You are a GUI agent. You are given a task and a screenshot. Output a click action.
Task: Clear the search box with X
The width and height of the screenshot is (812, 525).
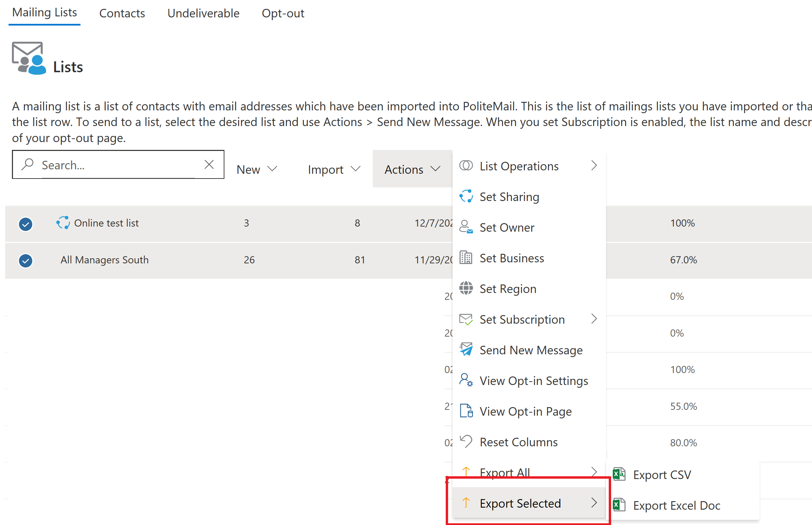pos(209,165)
